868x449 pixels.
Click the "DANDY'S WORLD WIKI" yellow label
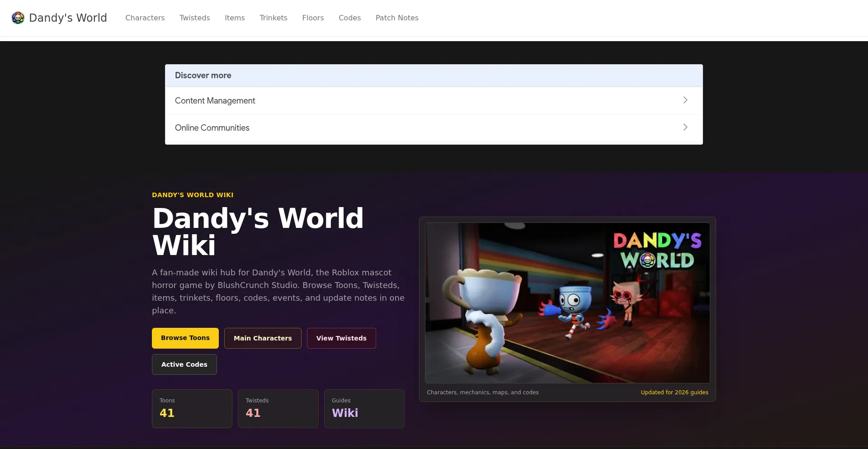(x=193, y=195)
